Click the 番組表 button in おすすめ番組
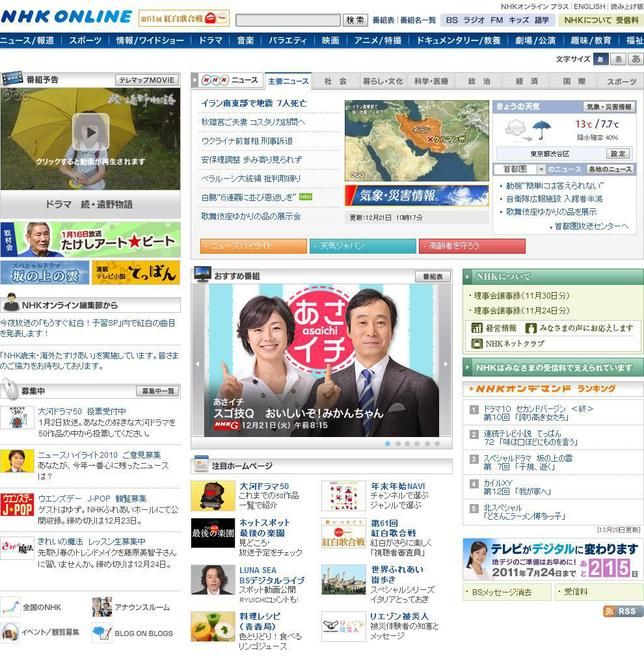This screenshot has width=644, height=666. coord(432,277)
